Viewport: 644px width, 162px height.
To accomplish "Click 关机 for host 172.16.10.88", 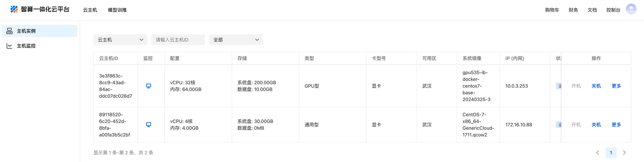I will pos(596,125).
